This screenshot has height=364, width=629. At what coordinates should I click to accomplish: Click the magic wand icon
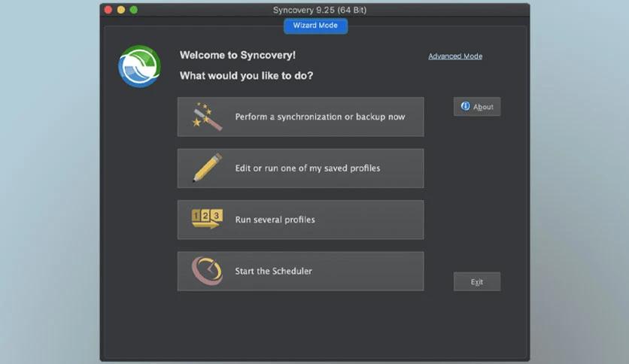207,117
